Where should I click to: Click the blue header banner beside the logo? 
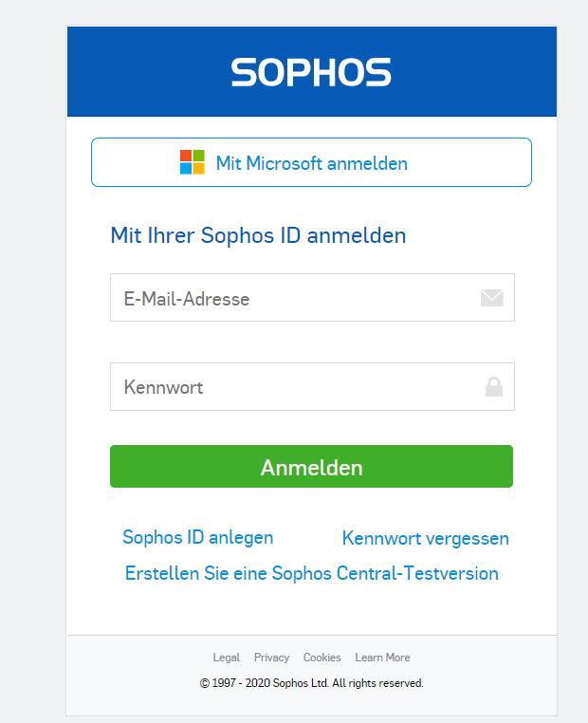pyautogui.click(x=474, y=71)
